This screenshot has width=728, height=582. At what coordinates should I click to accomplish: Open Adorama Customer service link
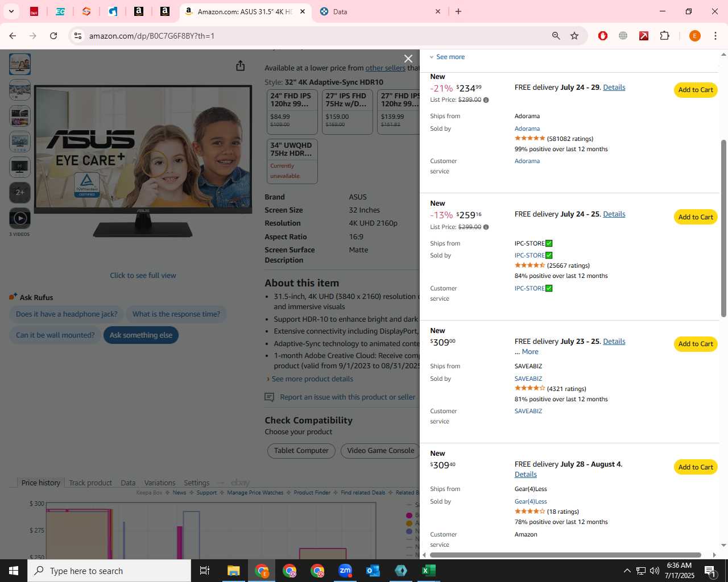coord(527,161)
